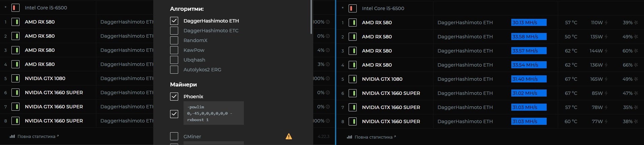
Task: Open Повна статистика link in left panel
Action: click(x=34, y=136)
